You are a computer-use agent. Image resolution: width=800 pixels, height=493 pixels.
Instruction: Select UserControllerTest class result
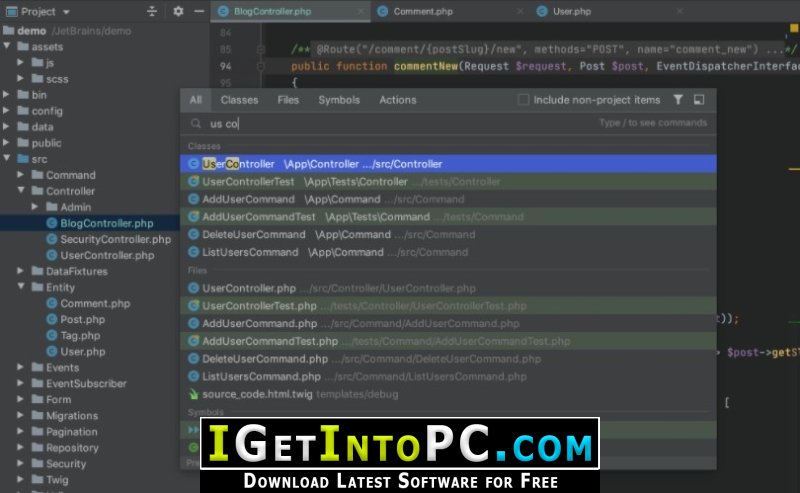448,182
